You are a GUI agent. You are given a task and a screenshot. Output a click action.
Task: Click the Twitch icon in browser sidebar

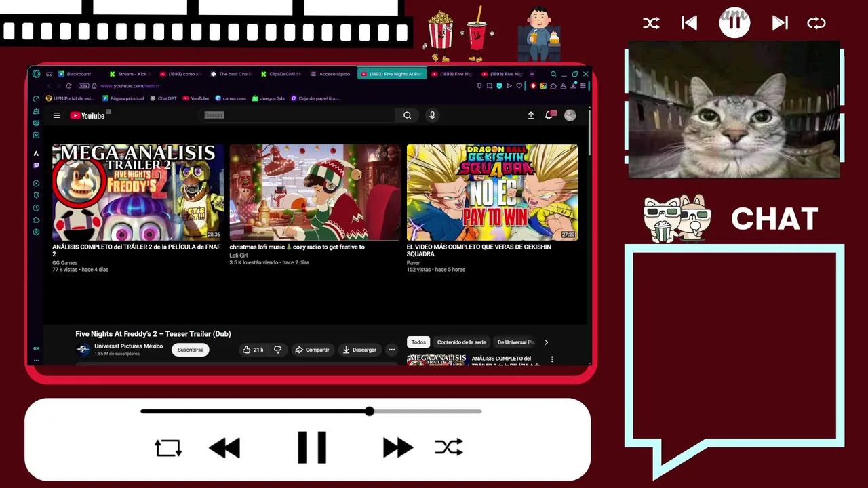point(36,165)
